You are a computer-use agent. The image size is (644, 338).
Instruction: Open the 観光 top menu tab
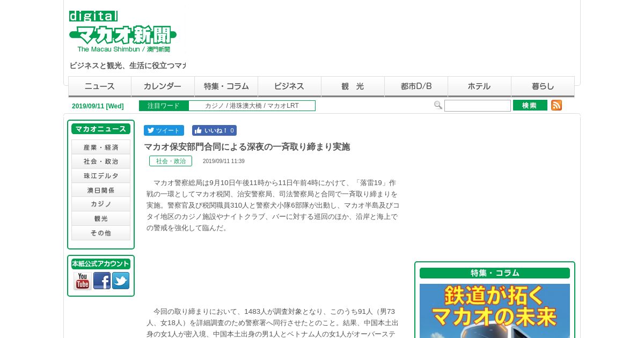(x=353, y=86)
